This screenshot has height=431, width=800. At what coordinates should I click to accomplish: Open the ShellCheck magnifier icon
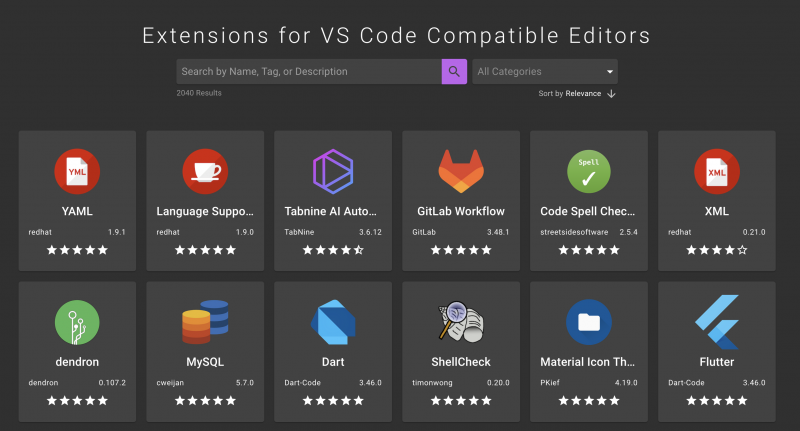(x=461, y=322)
